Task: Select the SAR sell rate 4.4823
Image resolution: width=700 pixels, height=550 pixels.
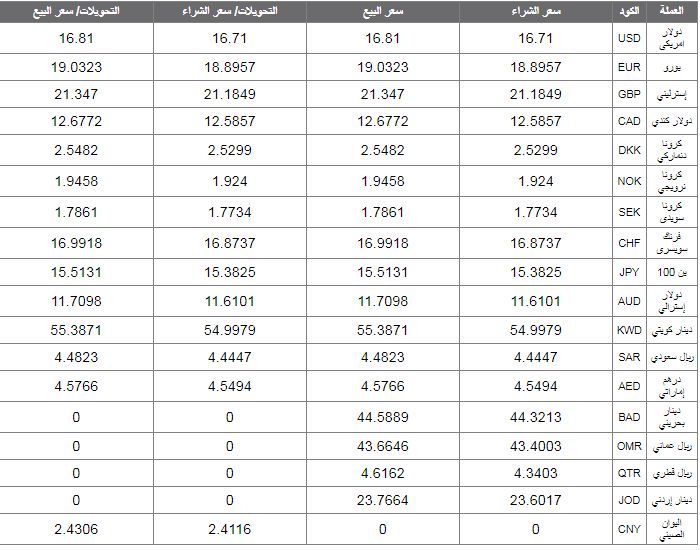Action: pos(383,357)
